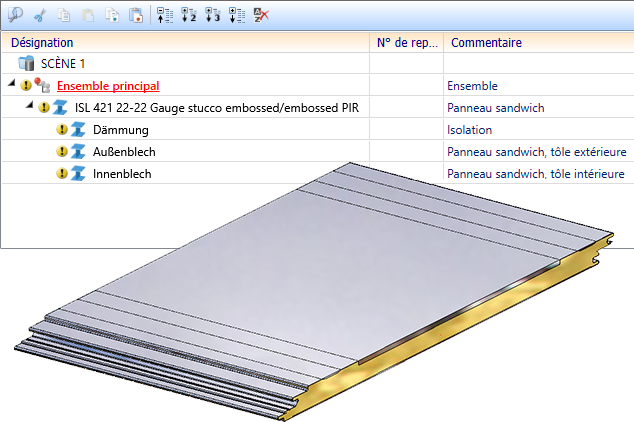This screenshot has height=422, width=634.
Task: Collapse all tree levels icon
Action: click(x=165, y=15)
